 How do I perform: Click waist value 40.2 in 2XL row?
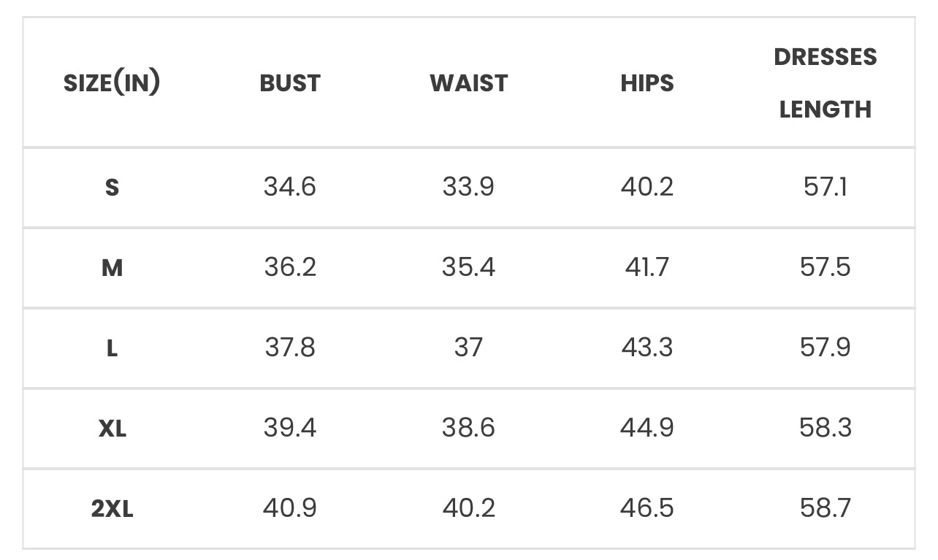pyautogui.click(x=468, y=508)
